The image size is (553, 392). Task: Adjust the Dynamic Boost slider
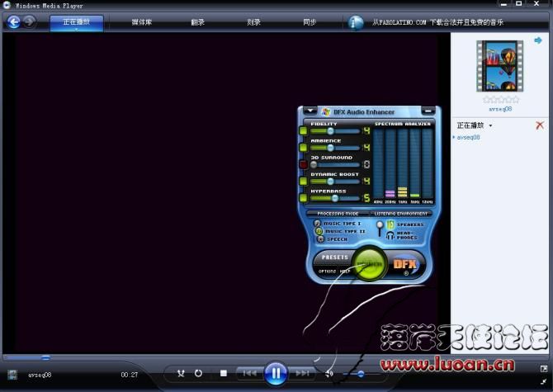coord(335,182)
